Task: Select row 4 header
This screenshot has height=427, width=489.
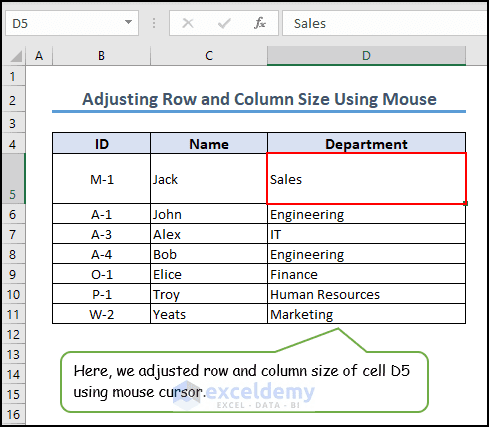Action: tap(13, 144)
